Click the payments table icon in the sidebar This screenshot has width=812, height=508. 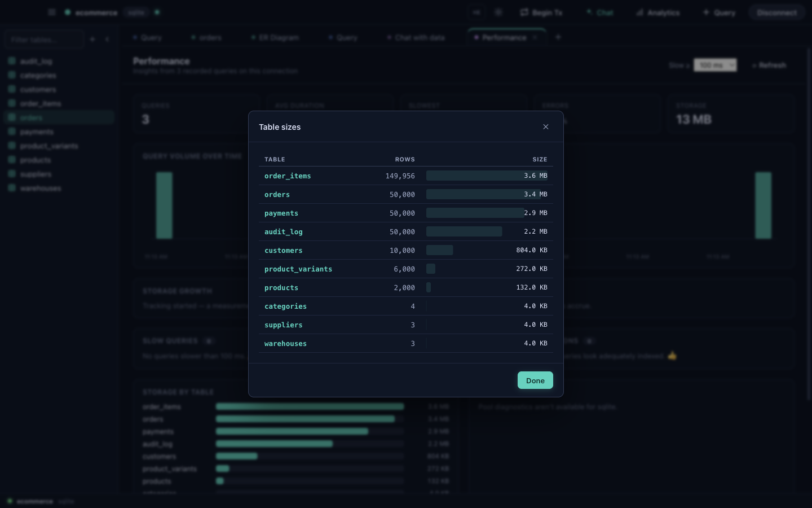tap(12, 132)
